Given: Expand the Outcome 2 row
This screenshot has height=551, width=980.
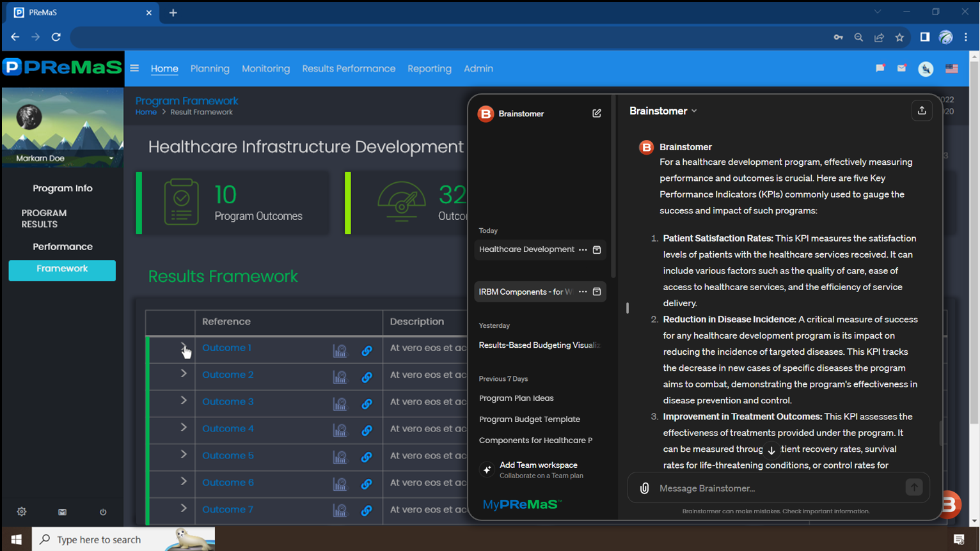Looking at the screenshot, I should pos(184,374).
